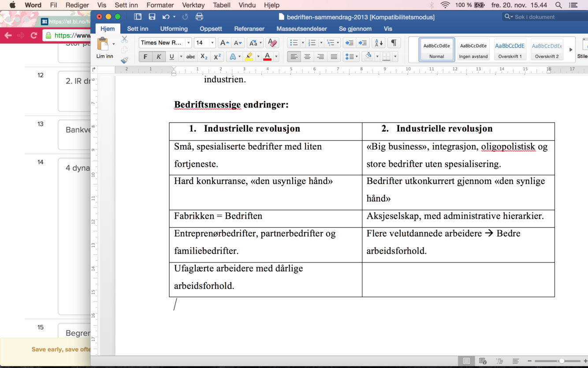This screenshot has width=588, height=368.
Task: Open the change case Aa dropdown
Action: tap(255, 43)
